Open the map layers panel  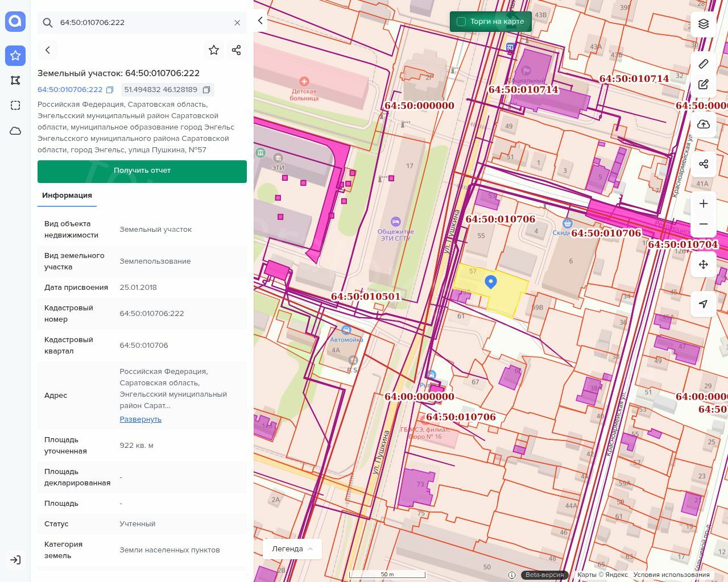pos(704,24)
